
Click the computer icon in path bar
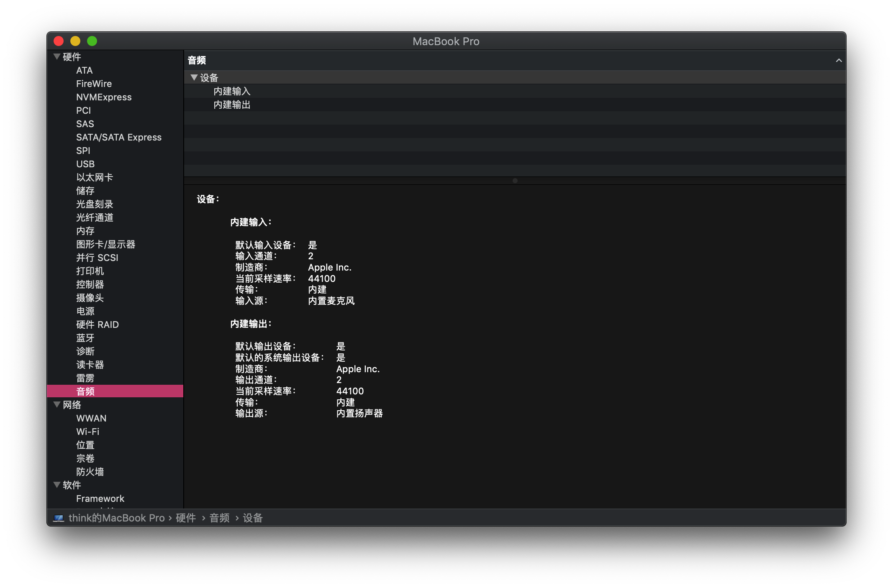(59, 518)
